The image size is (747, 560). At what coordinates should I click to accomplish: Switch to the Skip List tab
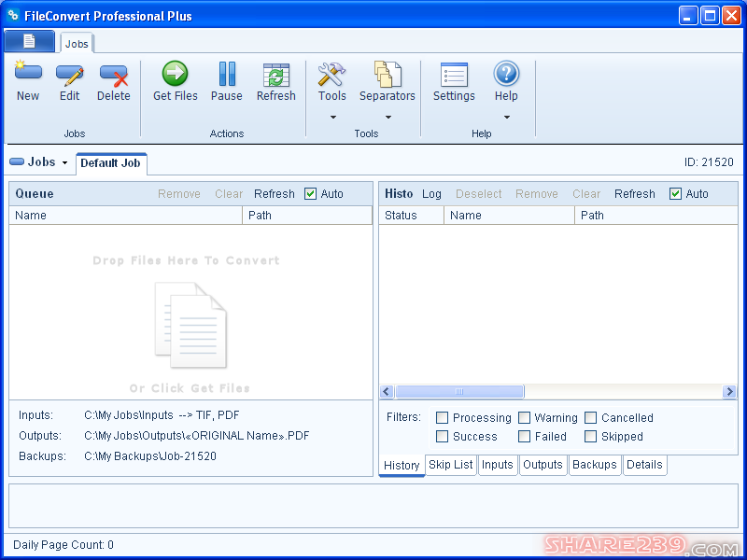coord(451,465)
